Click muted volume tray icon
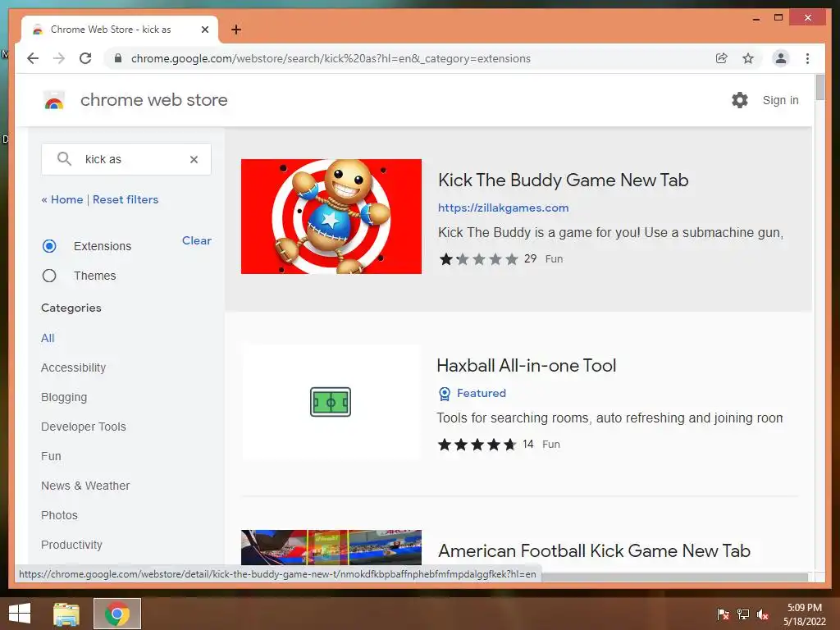Screen dimensions: 840x630 click(x=763, y=614)
